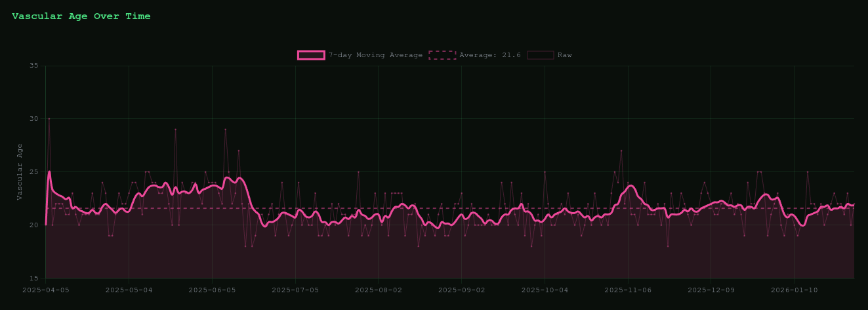Click the 35 y-axis tick label
This screenshot has width=868, height=310.
point(33,66)
